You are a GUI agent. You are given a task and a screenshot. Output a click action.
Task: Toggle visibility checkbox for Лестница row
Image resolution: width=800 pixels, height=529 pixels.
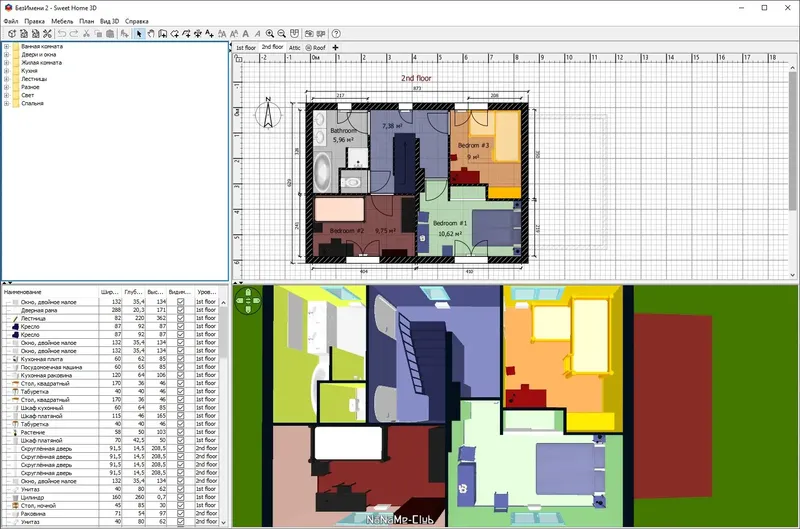180,318
